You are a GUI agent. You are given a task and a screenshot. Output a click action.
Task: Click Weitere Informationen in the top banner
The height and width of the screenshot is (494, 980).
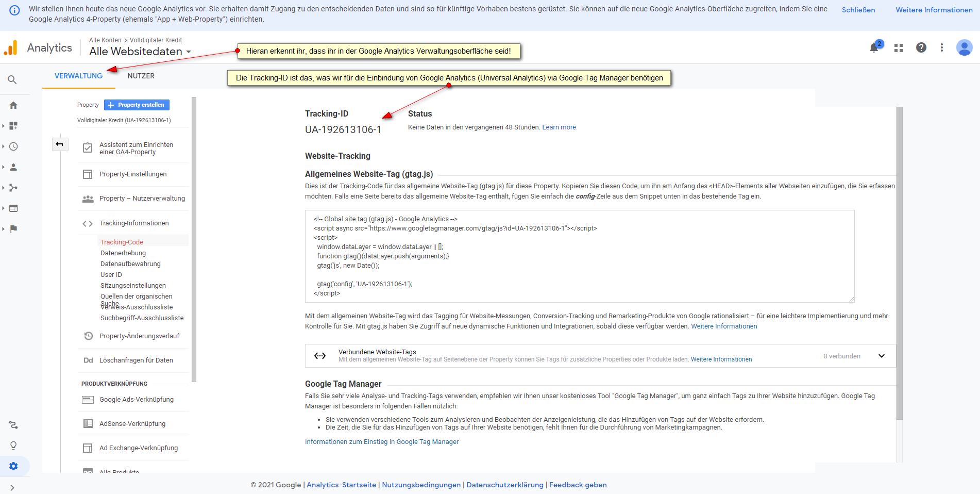[934, 10]
